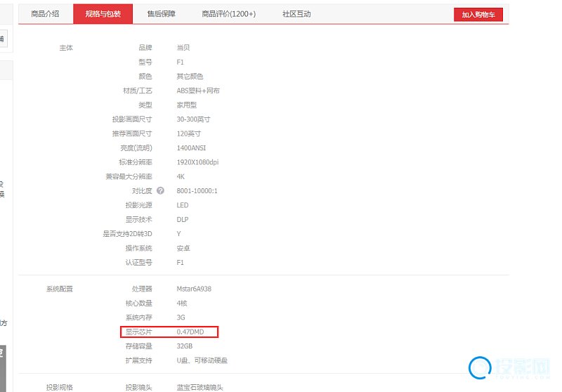Click the 亮度(流明) label
Viewport: 562px width, 392px height.
tap(136, 148)
